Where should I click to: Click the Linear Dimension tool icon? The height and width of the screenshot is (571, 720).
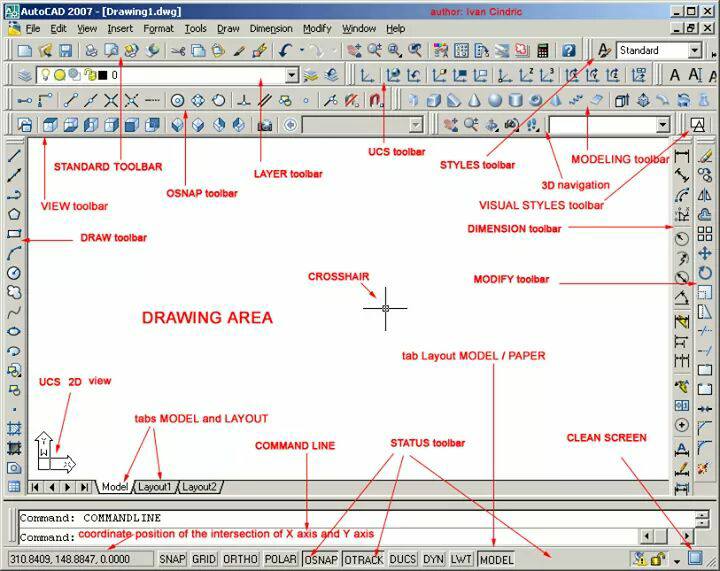(682, 156)
